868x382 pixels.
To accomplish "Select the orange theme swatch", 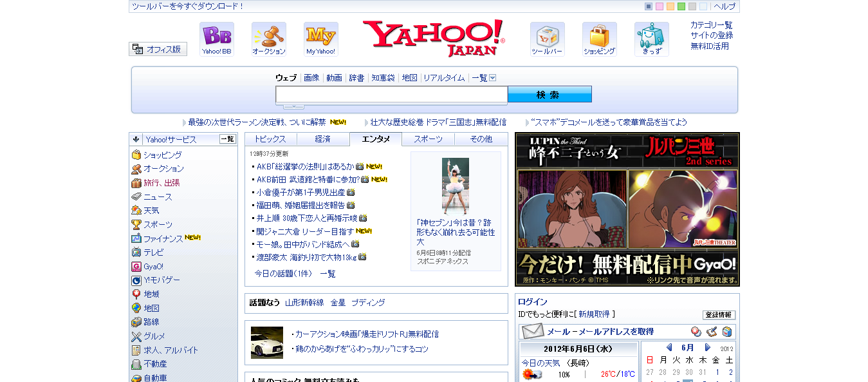I will point(670,6).
